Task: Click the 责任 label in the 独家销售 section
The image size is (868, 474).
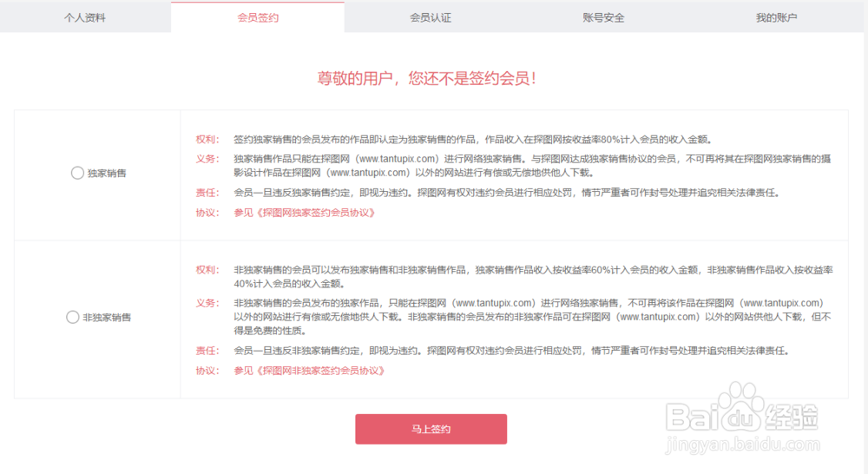Action: coord(207,193)
